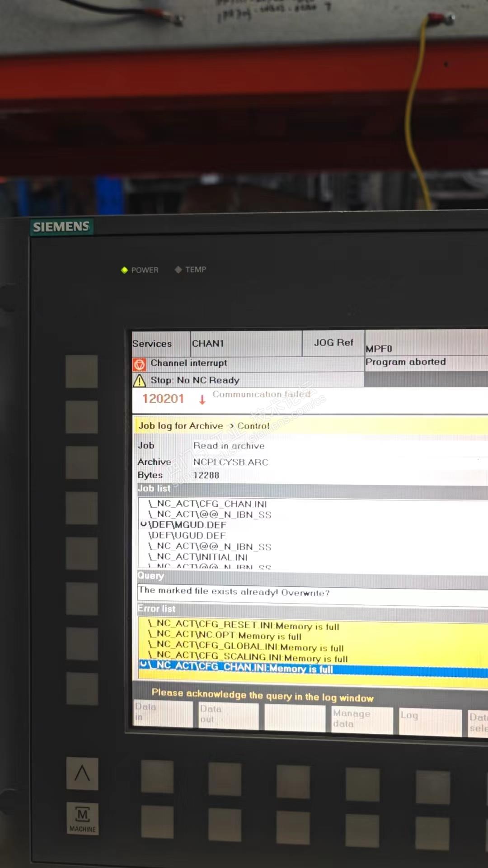Screen dimensions: 488x868
Task: Select the red Channel interrupt status icon
Action: [139, 364]
